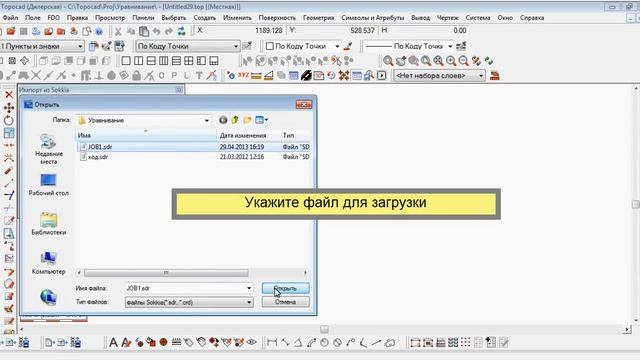Open Компьютер in the dialog sidebar
This screenshot has width=640, height=360.
pos(49,263)
